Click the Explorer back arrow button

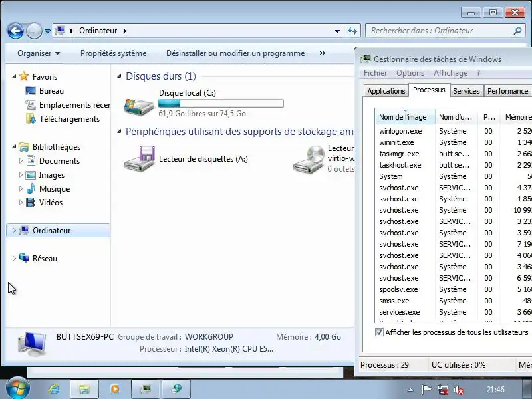[x=15, y=31]
